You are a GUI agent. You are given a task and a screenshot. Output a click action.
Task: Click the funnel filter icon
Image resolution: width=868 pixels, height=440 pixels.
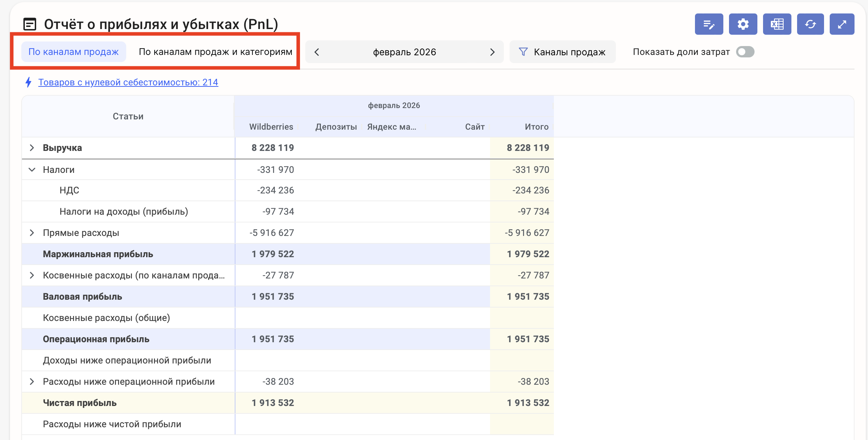click(x=523, y=52)
